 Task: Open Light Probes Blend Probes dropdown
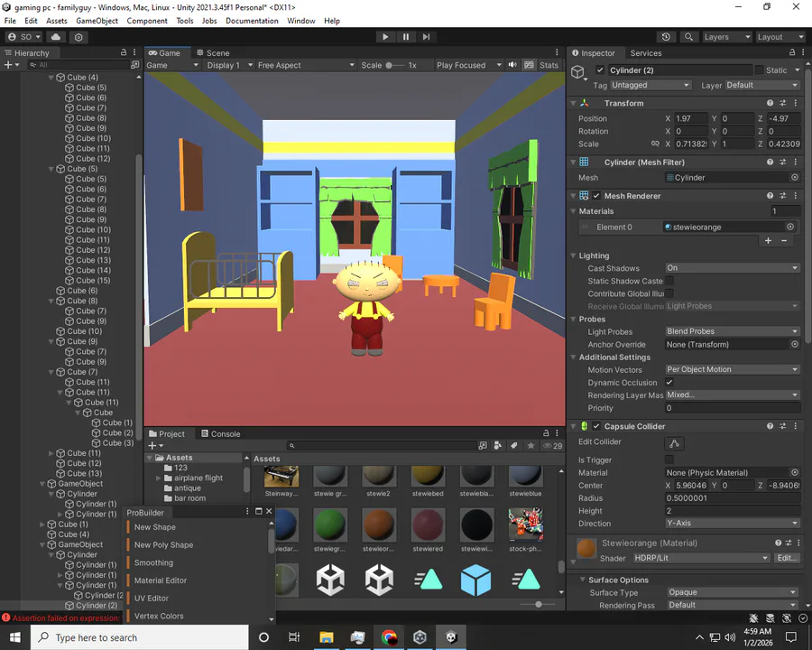click(732, 331)
